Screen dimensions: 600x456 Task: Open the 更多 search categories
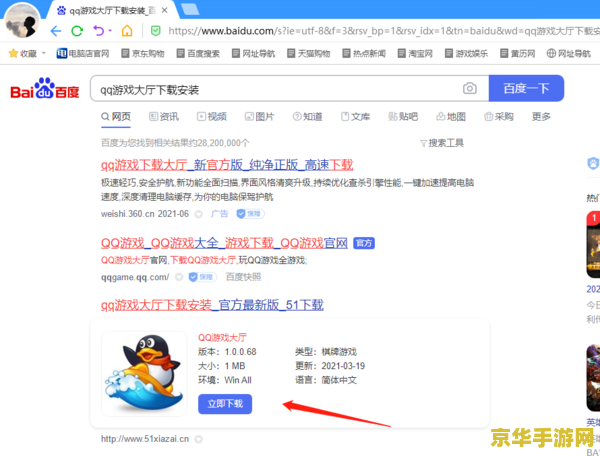(541, 116)
